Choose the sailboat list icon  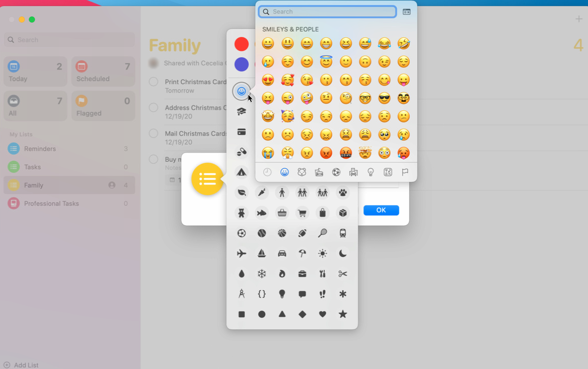(x=262, y=253)
